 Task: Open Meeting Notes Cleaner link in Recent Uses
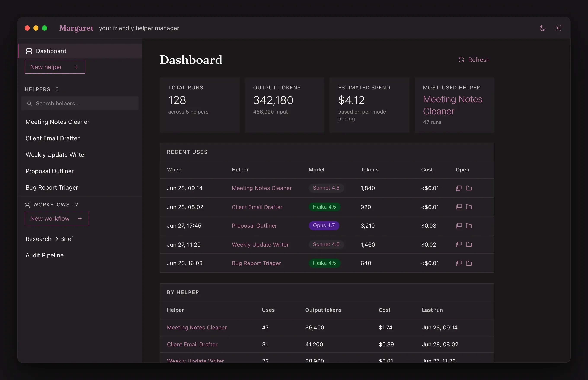pyautogui.click(x=261, y=188)
